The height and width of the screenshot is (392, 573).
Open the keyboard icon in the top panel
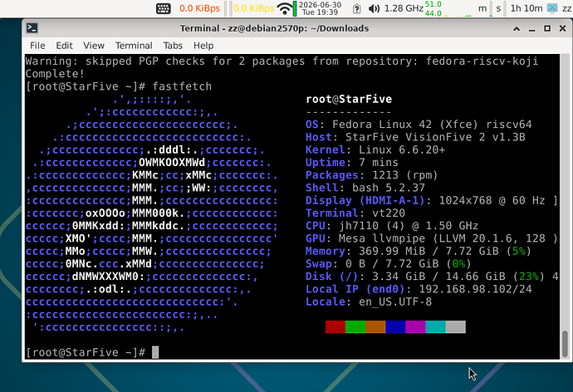tap(164, 8)
